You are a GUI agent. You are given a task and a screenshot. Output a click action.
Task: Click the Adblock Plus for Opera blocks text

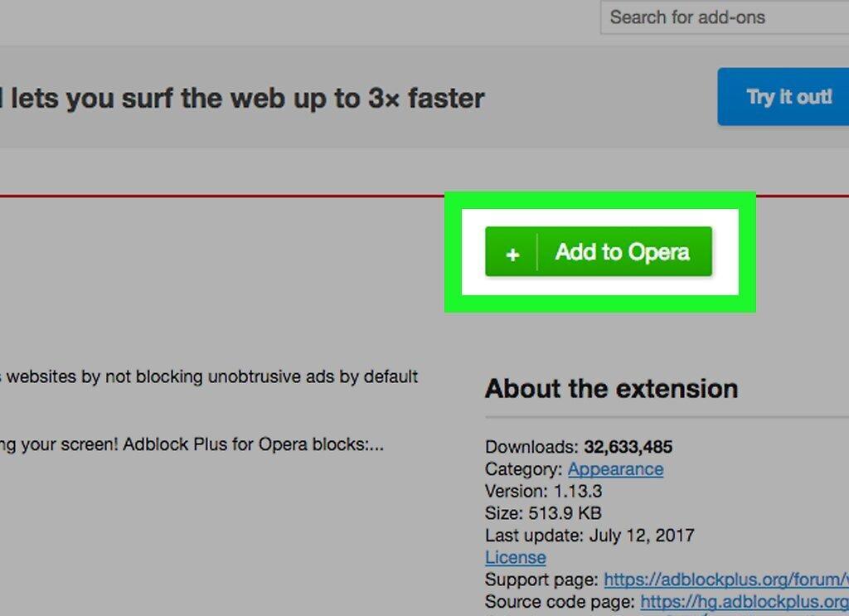pyautogui.click(x=254, y=444)
